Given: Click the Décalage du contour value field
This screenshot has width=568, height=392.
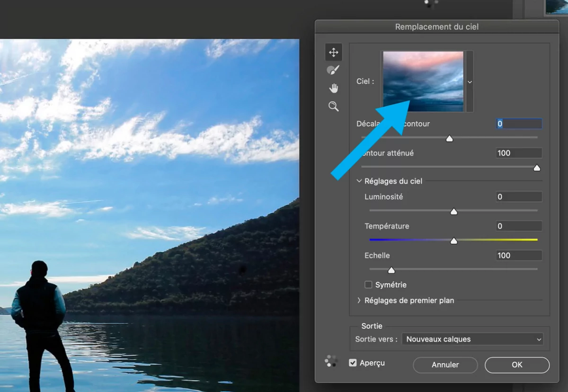Looking at the screenshot, I should 519,124.
